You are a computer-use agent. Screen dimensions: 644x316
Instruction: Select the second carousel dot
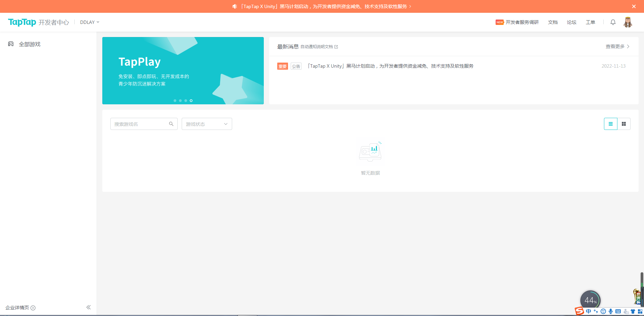click(x=180, y=101)
